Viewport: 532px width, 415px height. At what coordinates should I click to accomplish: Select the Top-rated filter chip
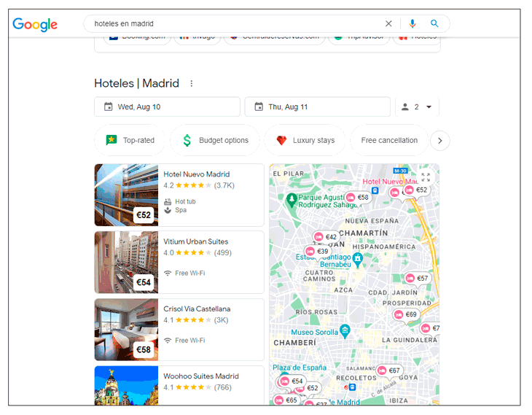pos(130,140)
